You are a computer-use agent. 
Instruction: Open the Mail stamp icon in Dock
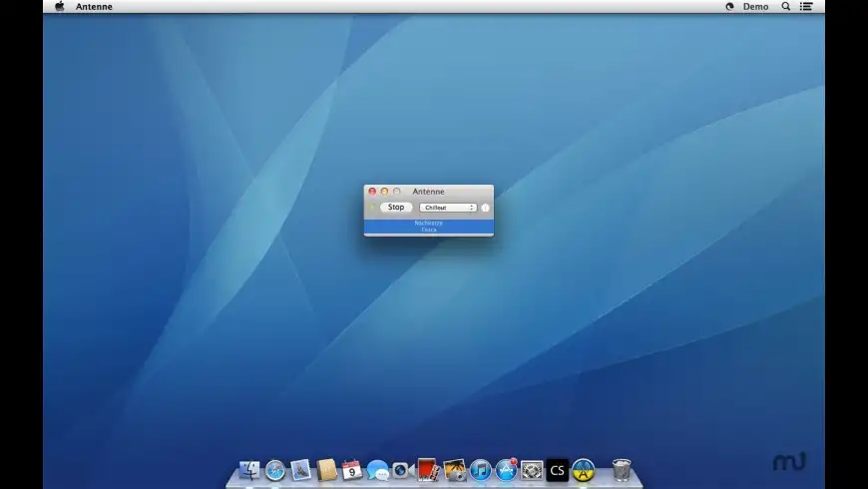click(301, 470)
